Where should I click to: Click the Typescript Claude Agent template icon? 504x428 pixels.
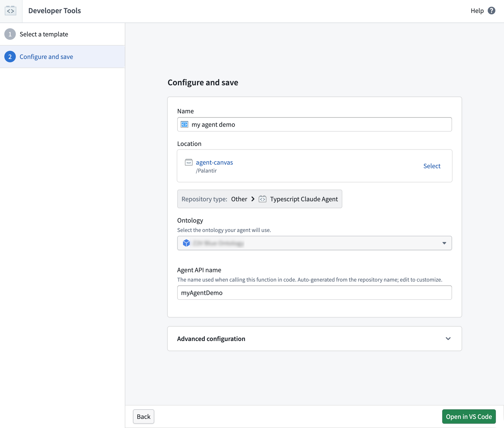(263, 199)
